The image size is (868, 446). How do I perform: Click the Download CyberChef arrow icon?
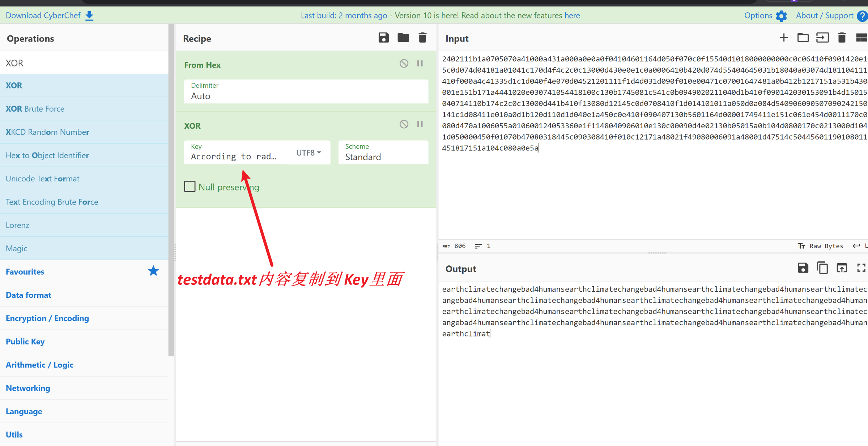click(x=89, y=16)
